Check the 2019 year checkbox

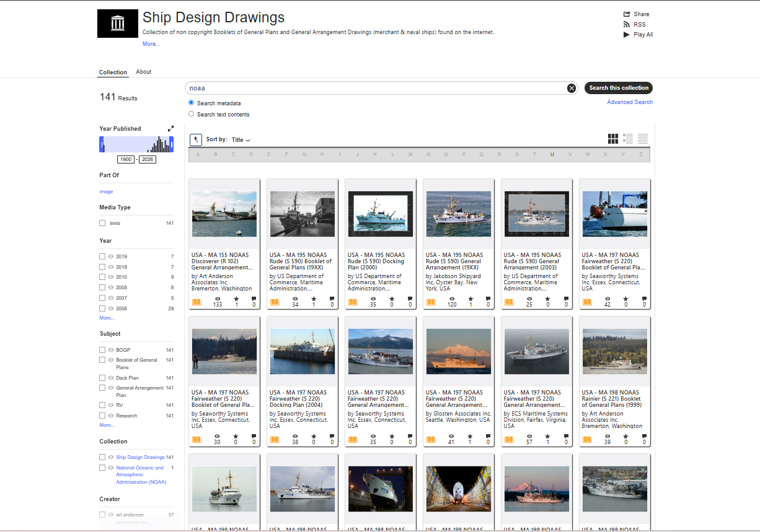coord(102,256)
